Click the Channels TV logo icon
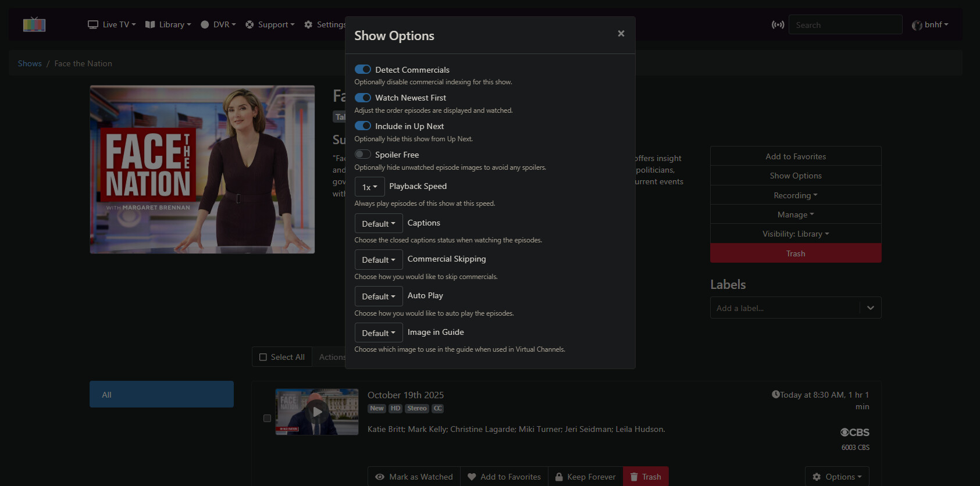The image size is (980, 486). coord(34,24)
